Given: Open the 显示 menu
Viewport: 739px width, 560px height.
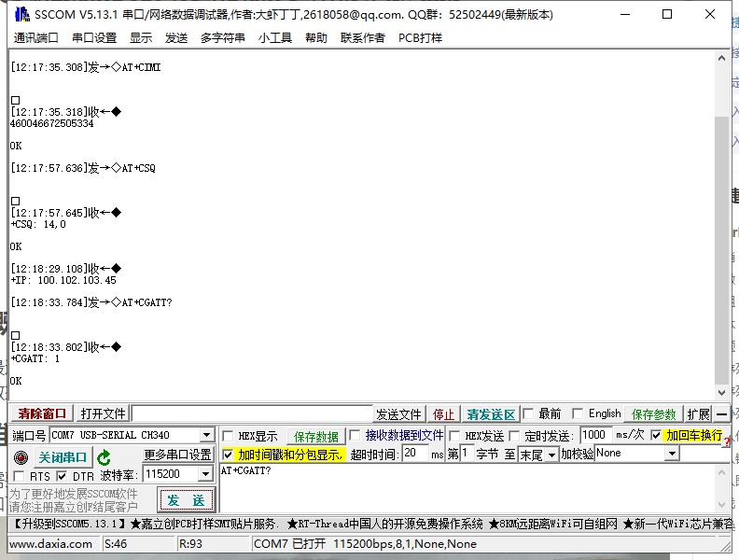Looking at the screenshot, I should 141,37.
